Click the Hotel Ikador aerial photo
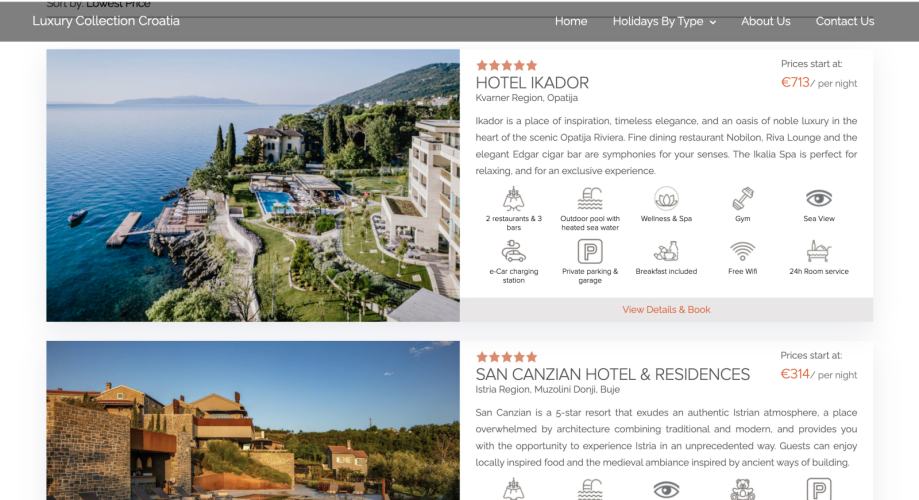The height and width of the screenshot is (500, 919). tap(253, 185)
